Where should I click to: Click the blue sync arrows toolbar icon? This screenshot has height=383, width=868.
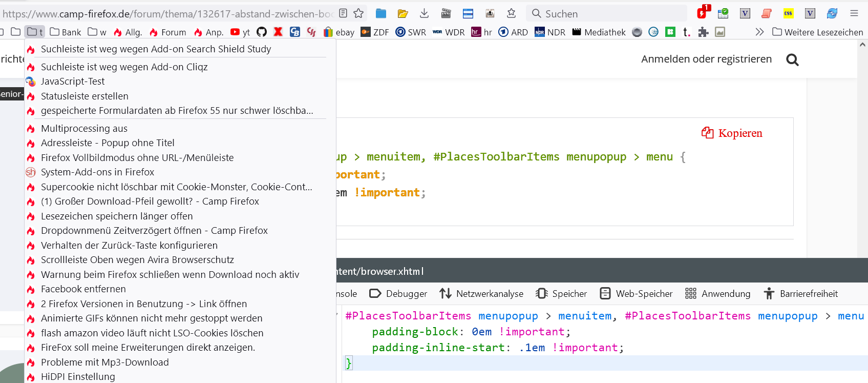[x=832, y=13]
